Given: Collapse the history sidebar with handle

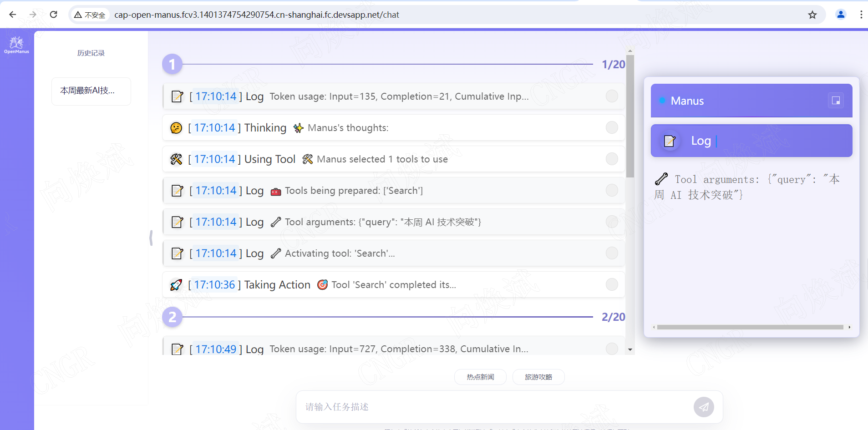Looking at the screenshot, I should pyautogui.click(x=151, y=238).
